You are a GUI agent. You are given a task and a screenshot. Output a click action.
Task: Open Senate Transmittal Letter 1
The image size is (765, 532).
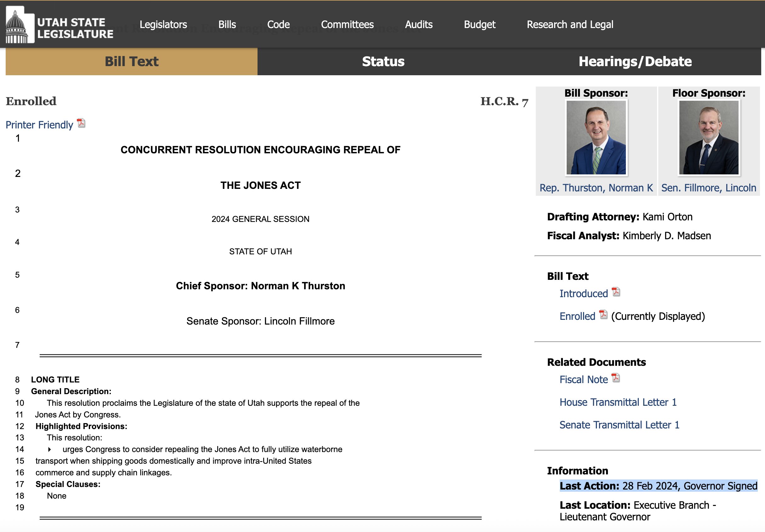[619, 425]
